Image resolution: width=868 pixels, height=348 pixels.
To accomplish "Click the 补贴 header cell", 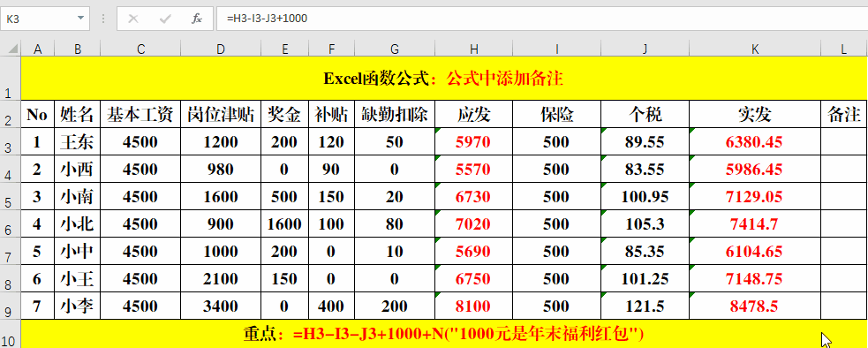I will tap(331, 114).
